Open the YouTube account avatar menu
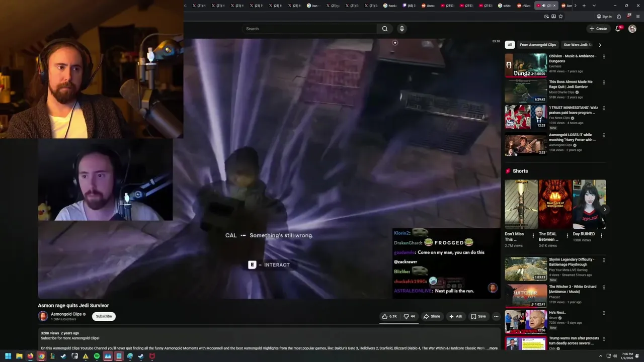 [632, 29]
